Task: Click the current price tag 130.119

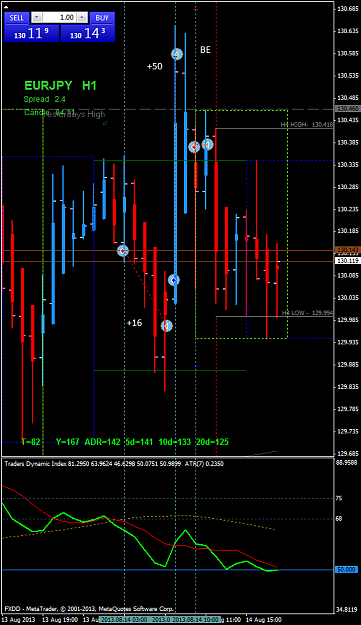Action: [x=348, y=261]
